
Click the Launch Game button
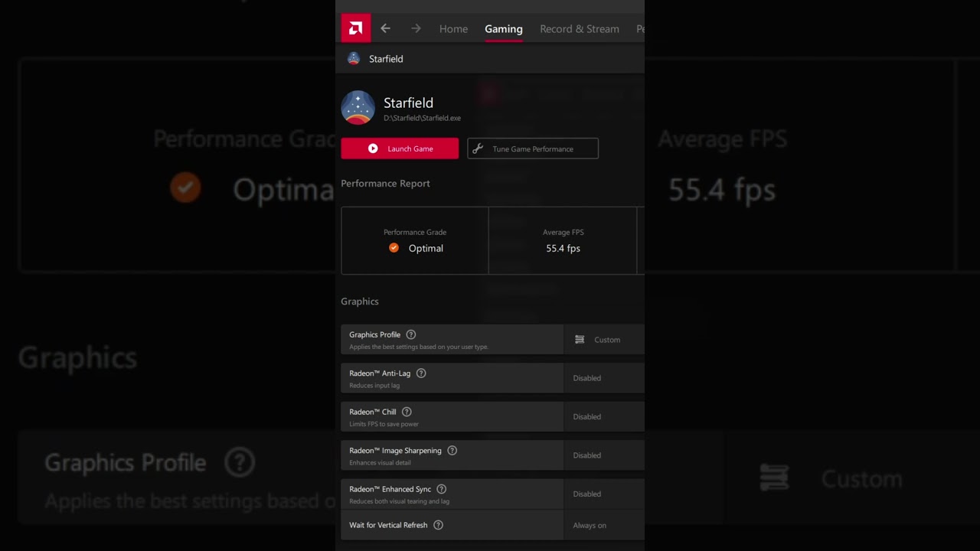coord(400,148)
